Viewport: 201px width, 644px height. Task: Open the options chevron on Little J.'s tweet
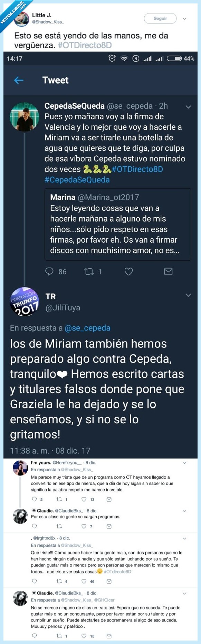184,19
